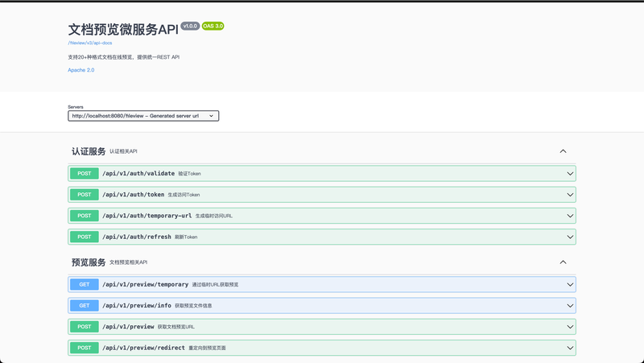Click the POST badge for auth/token
644x363 pixels.
[x=85, y=195]
